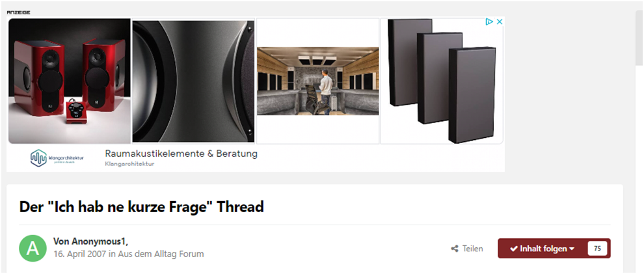The width and height of the screenshot is (644, 274).
Task: Click the page's vertical scrollbar thumb
Action: click(639, 38)
